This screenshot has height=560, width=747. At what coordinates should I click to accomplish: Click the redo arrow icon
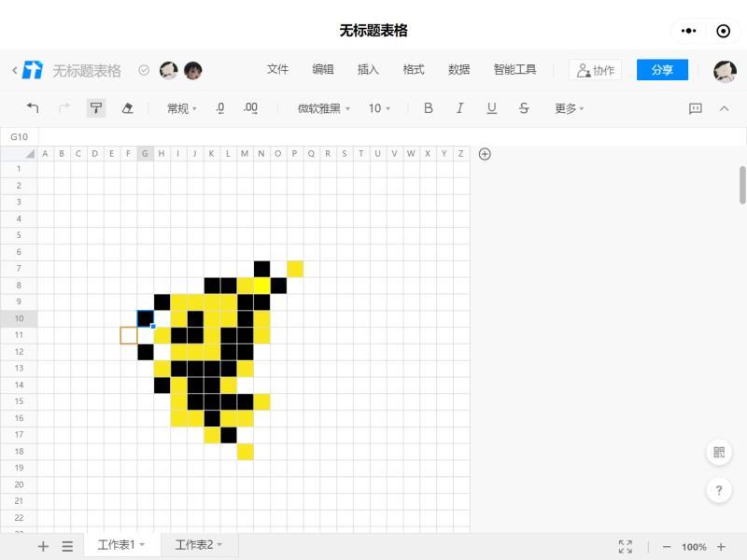[63, 108]
